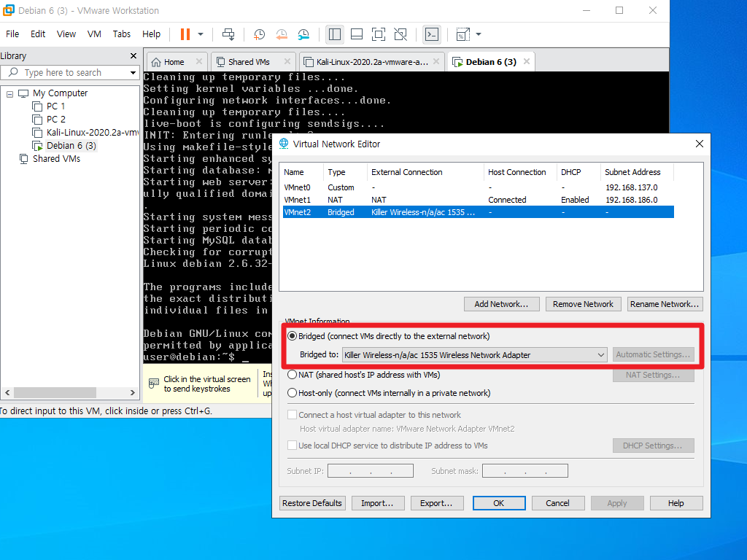Select the VMnet2 Bridged network row
Viewport: 747px width, 560px height.
point(479,212)
